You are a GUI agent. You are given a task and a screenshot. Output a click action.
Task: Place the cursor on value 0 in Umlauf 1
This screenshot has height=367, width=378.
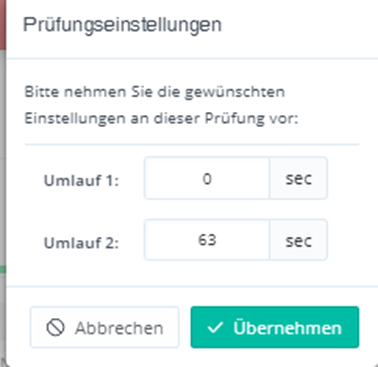(x=207, y=179)
